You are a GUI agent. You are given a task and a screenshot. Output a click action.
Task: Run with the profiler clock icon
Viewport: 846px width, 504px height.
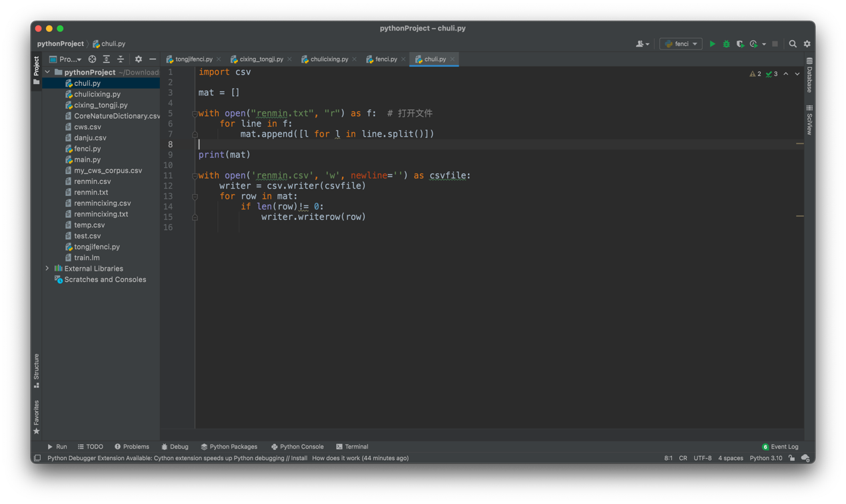(753, 44)
